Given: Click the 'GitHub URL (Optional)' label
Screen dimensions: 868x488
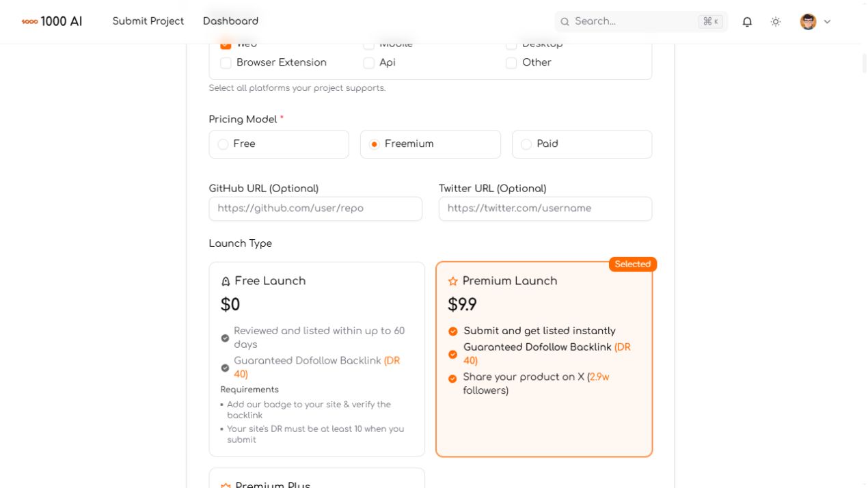Looking at the screenshot, I should (264, 189).
